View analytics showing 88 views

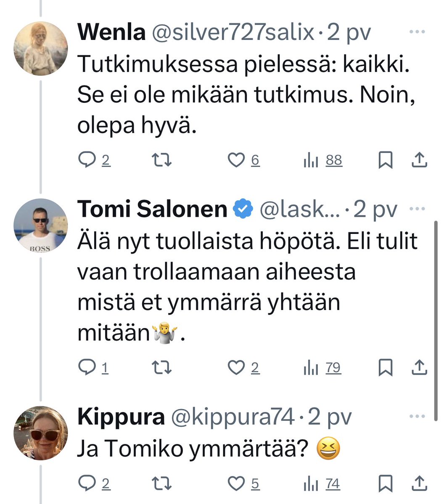coord(323,160)
